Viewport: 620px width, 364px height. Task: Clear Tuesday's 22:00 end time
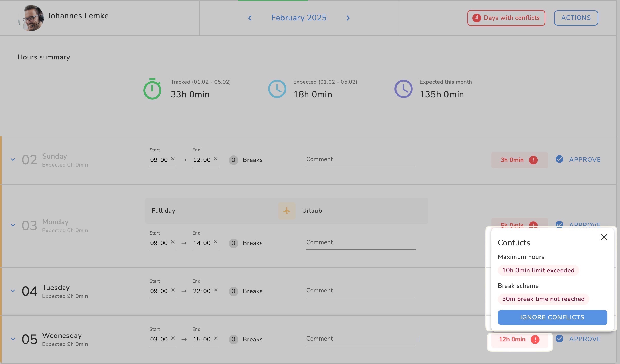click(216, 290)
